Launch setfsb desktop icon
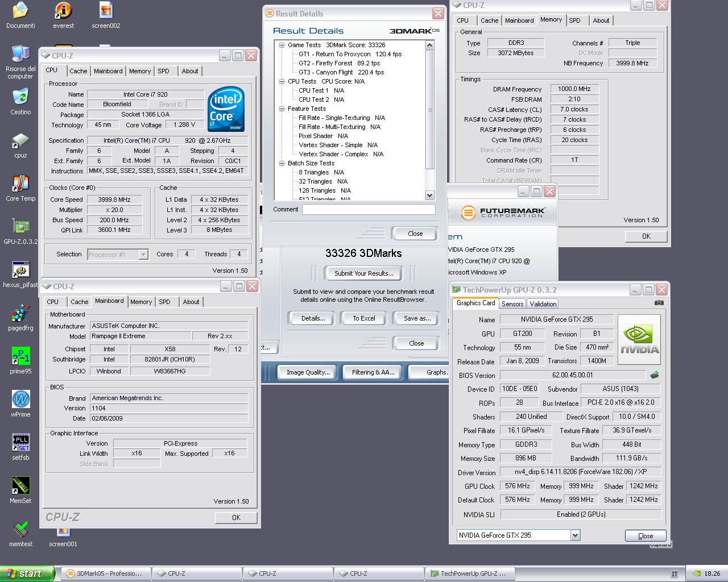This screenshot has width=728, height=582. [x=20, y=447]
